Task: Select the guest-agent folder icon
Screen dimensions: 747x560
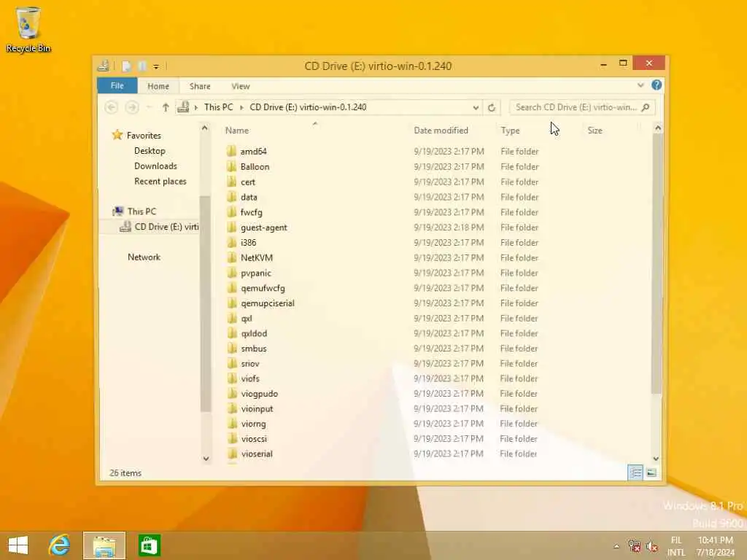Action: [x=231, y=227]
